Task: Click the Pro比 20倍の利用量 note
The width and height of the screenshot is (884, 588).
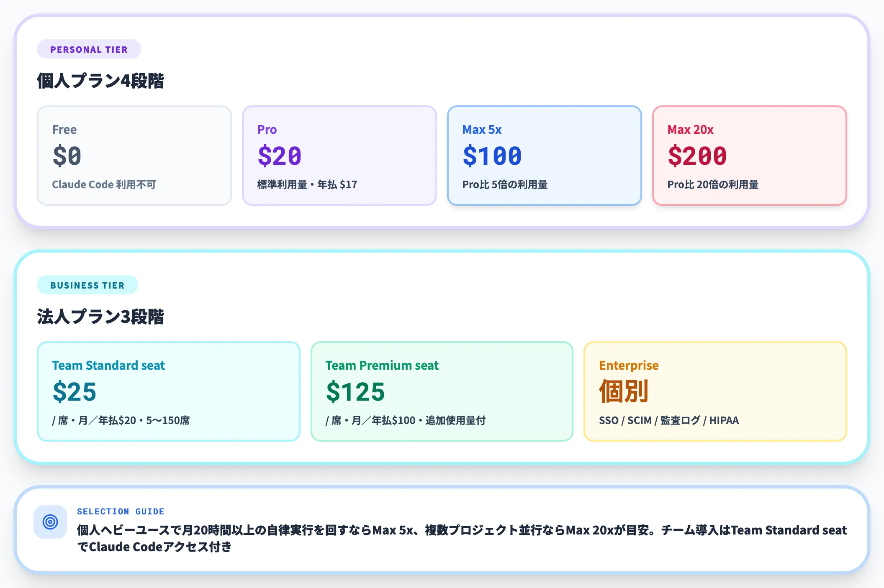Action: 713,184
